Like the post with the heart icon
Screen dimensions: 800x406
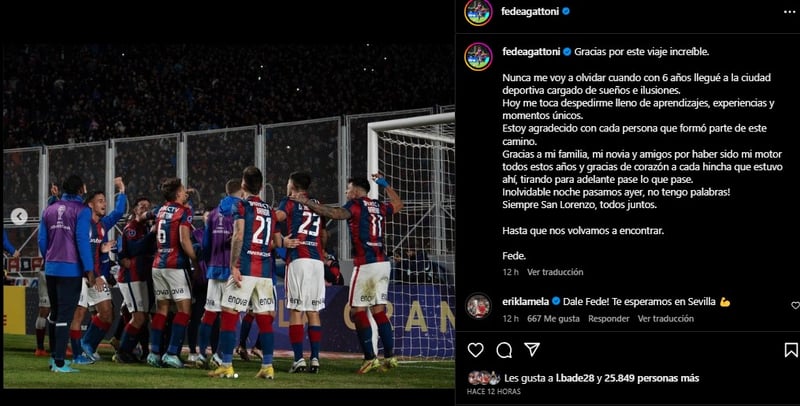click(x=476, y=350)
